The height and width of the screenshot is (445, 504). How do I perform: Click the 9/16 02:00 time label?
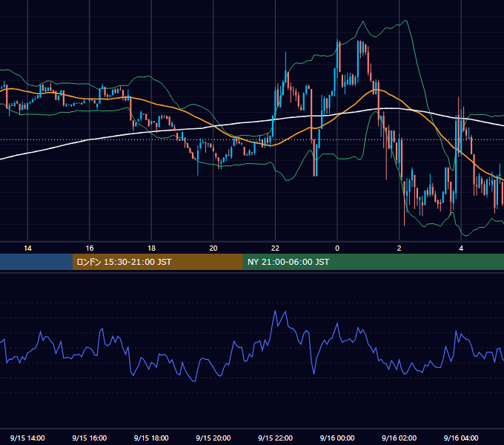[399, 438]
